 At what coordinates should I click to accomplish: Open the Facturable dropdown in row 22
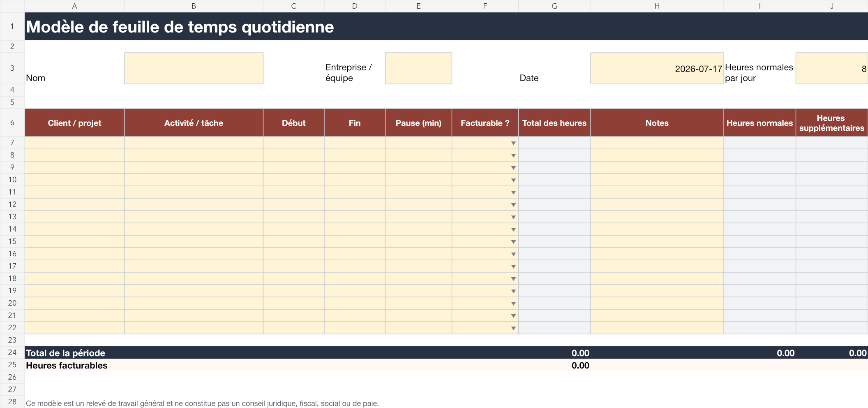tap(513, 328)
